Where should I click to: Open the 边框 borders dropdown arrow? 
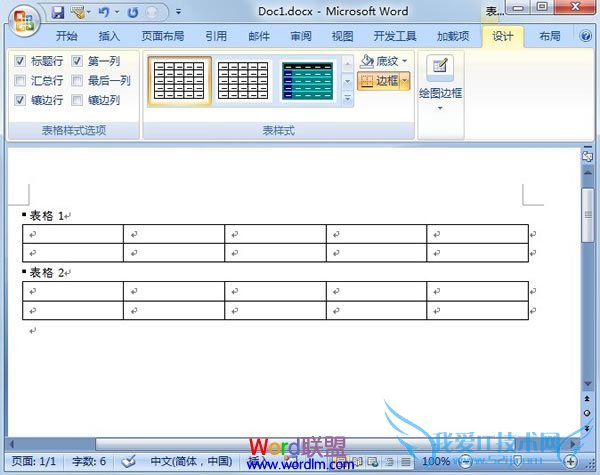(x=405, y=81)
